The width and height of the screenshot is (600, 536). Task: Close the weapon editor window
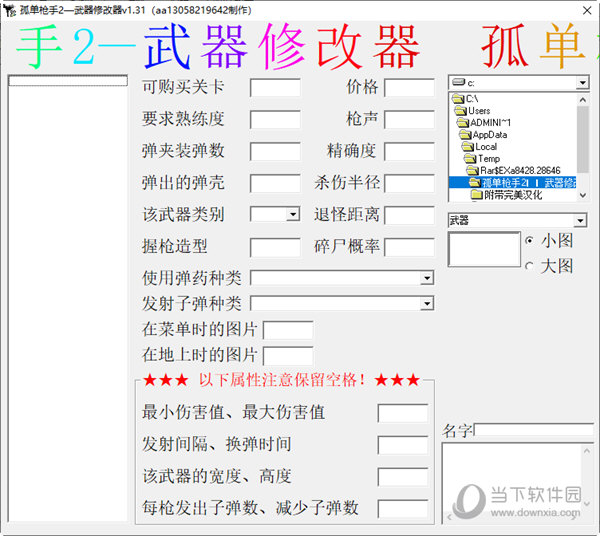pyautogui.click(x=587, y=10)
